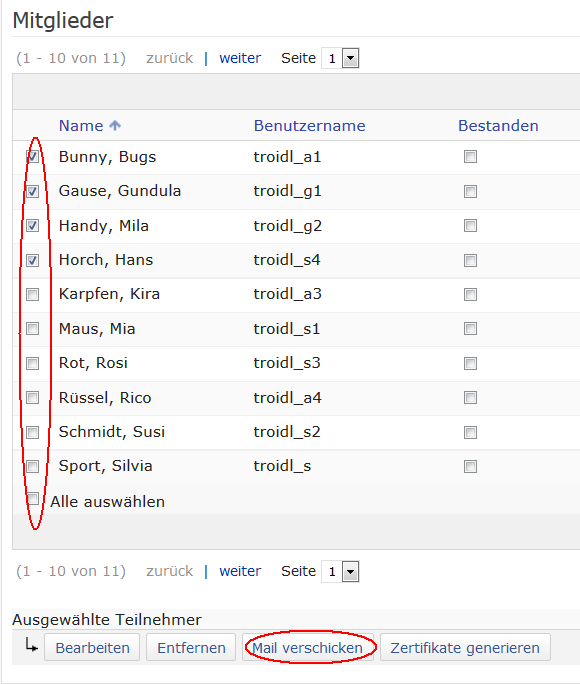
Task: Sort by Name column arrow icon
Action: (115, 126)
